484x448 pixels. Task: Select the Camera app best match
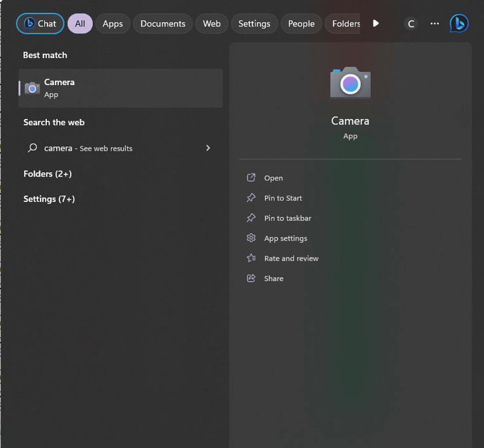tap(121, 88)
